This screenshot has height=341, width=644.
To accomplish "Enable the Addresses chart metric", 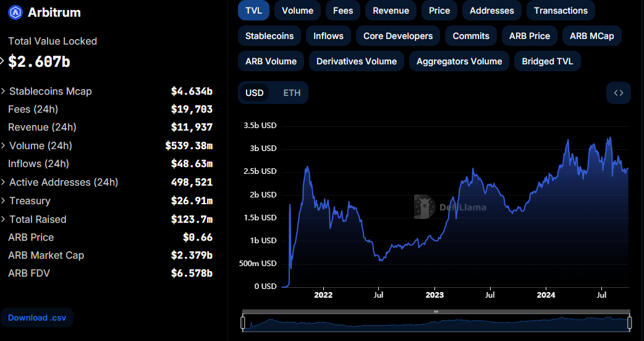I will coord(491,11).
